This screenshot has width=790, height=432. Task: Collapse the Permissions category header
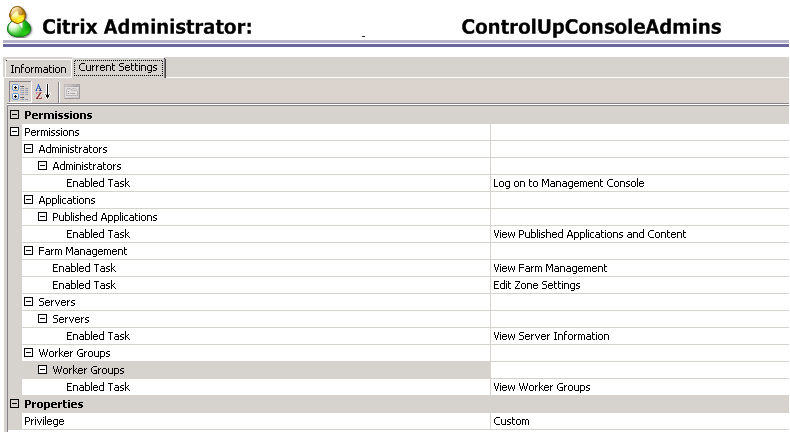14,115
